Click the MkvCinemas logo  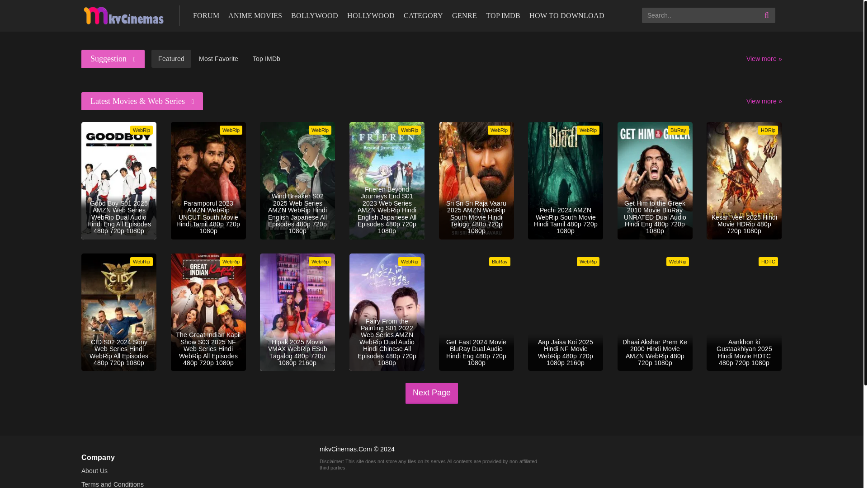click(123, 16)
